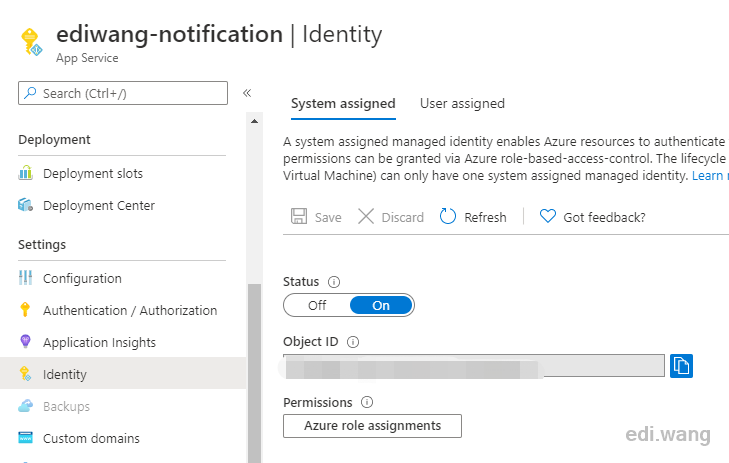Click the Refresh circular arrow icon
Viewport: 729px width, 463px height.
coord(448,217)
